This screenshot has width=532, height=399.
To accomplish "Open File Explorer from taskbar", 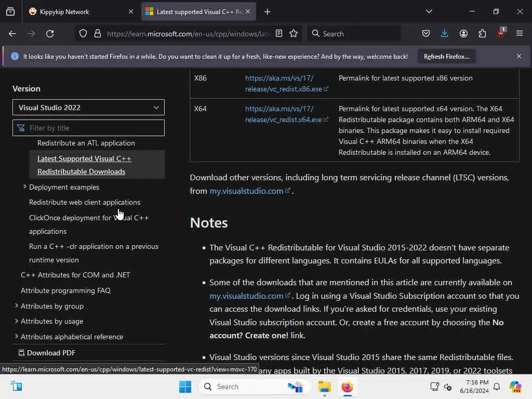I will click(x=324, y=387).
